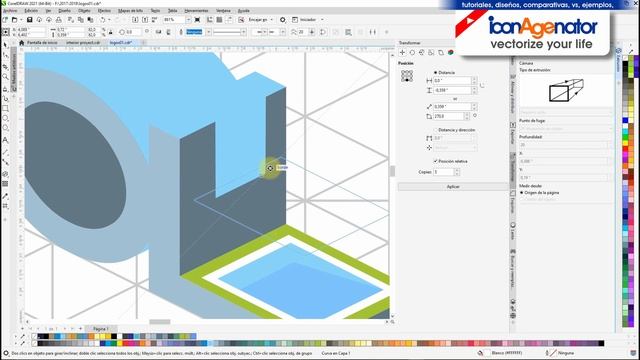Select the Distancia radio button

[436, 72]
